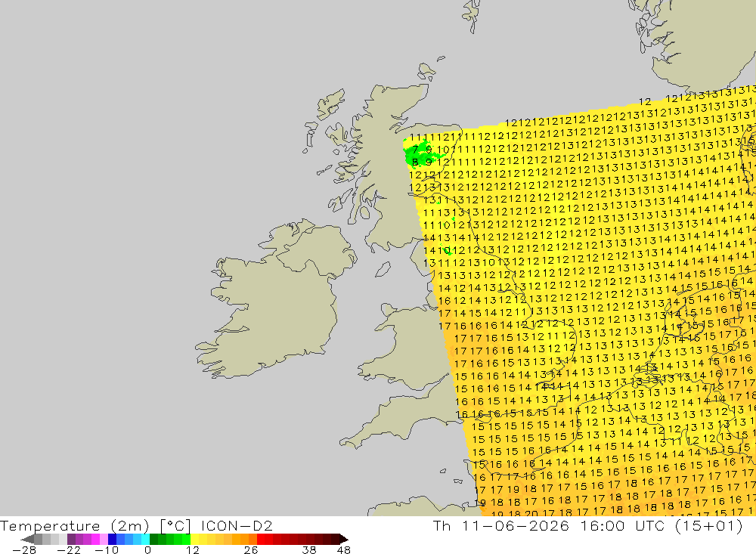The height and width of the screenshot is (554, 756).
Task: Click the green cold patch over northeast Scotland
Action: 420,154
